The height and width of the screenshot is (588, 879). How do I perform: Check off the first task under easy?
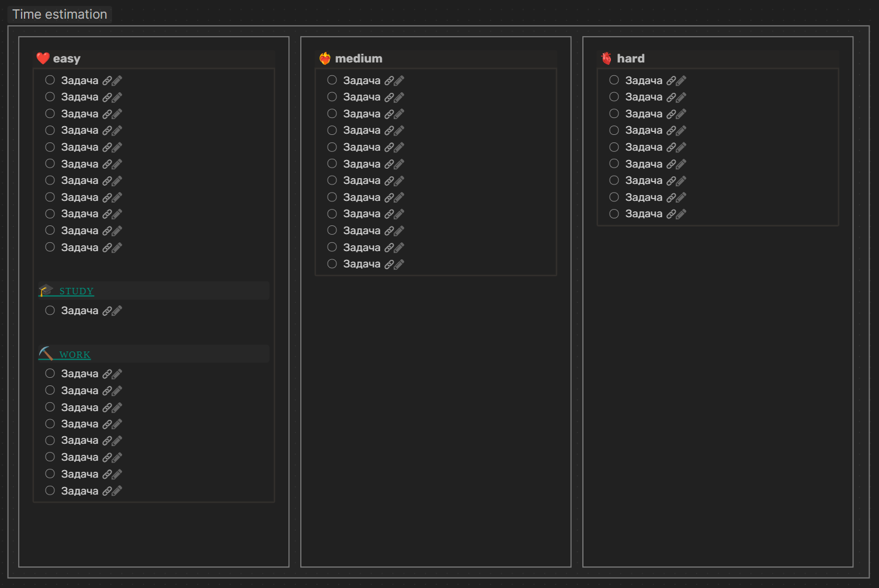pyautogui.click(x=50, y=80)
